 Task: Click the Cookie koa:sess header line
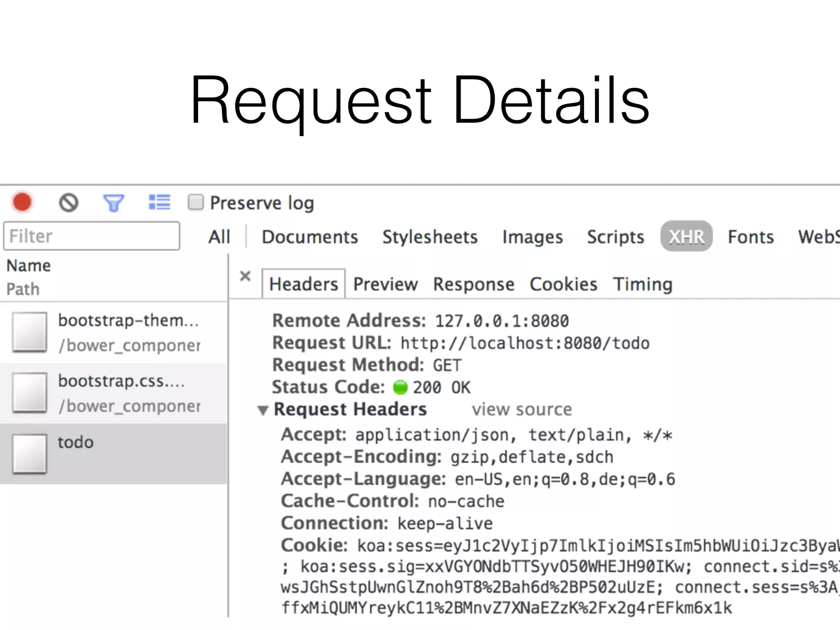(x=560, y=546)
